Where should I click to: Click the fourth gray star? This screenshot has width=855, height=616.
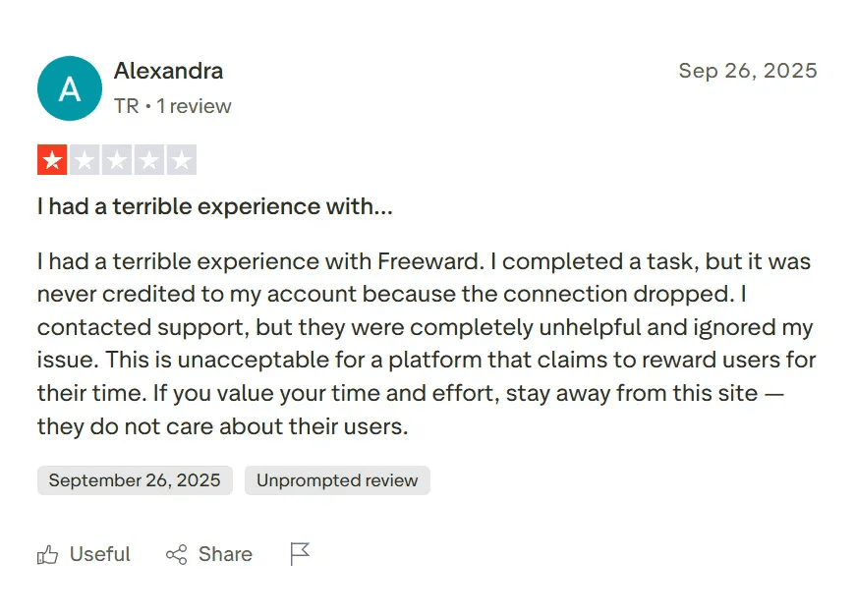pos(149,160)
